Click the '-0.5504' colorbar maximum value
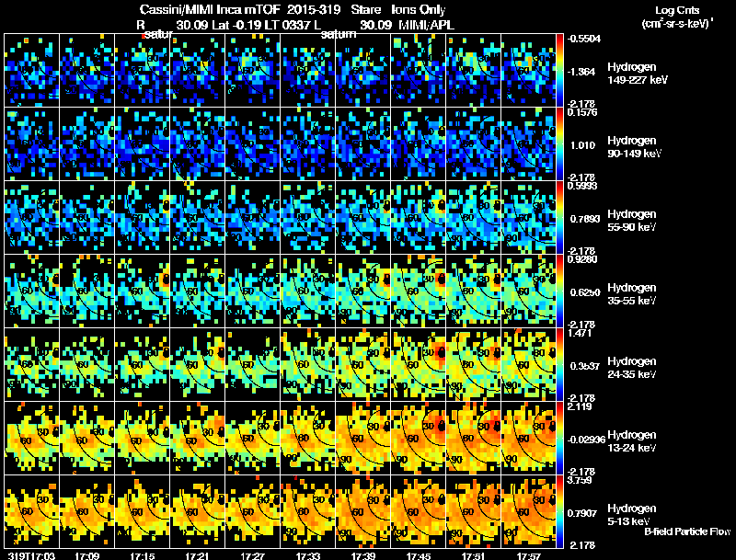This screenshot has height=560, width=736. tap(583, 39)
